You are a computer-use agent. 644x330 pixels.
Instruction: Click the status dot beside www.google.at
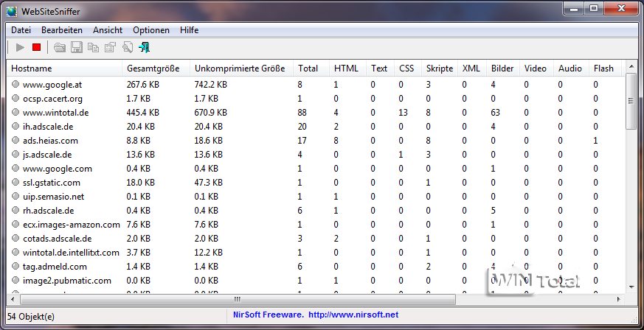pos(15,84)
